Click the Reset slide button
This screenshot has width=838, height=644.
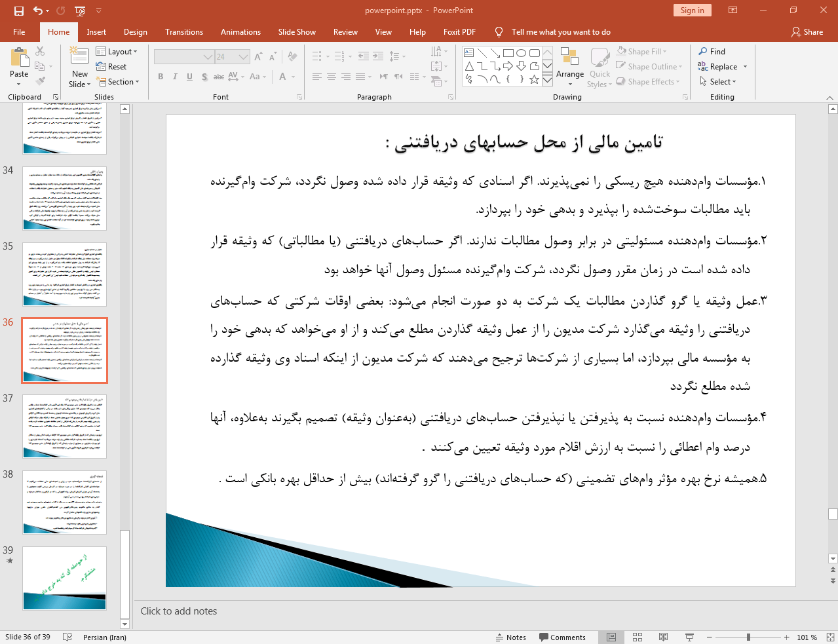pos(111,67)
